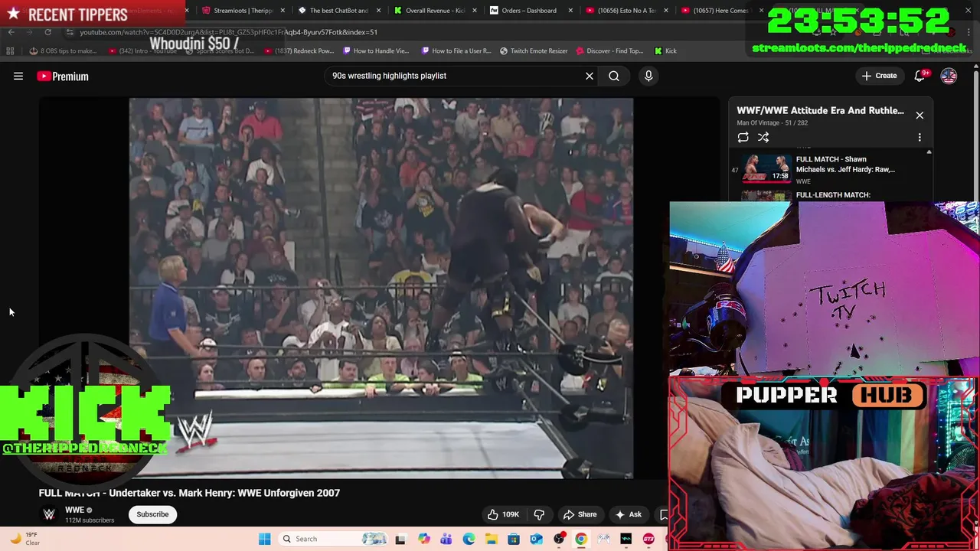
Task: Open 'How to Handle Vie...' bookmark
Action: tap(377, 51)
